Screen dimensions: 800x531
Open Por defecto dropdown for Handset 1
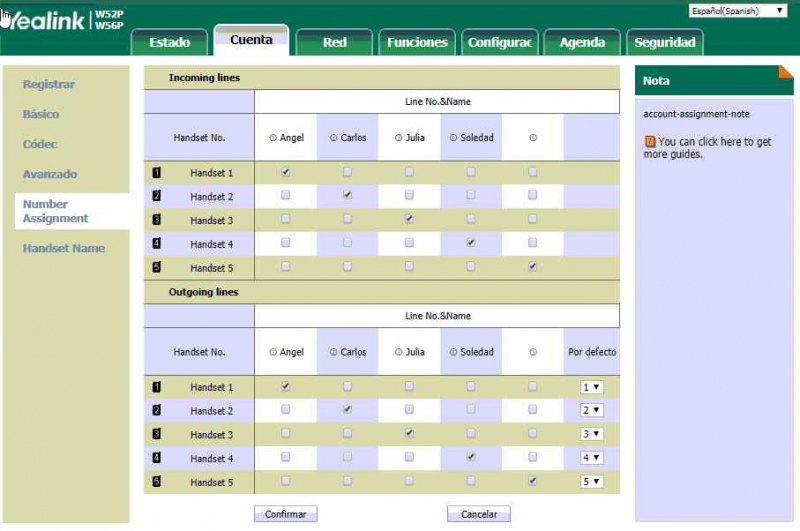coord(592,387)
